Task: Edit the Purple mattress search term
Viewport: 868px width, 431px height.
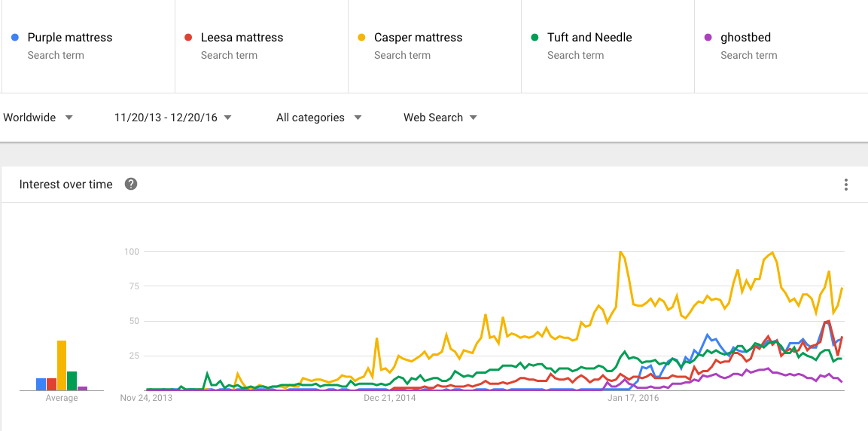Action: coord(69,38)
